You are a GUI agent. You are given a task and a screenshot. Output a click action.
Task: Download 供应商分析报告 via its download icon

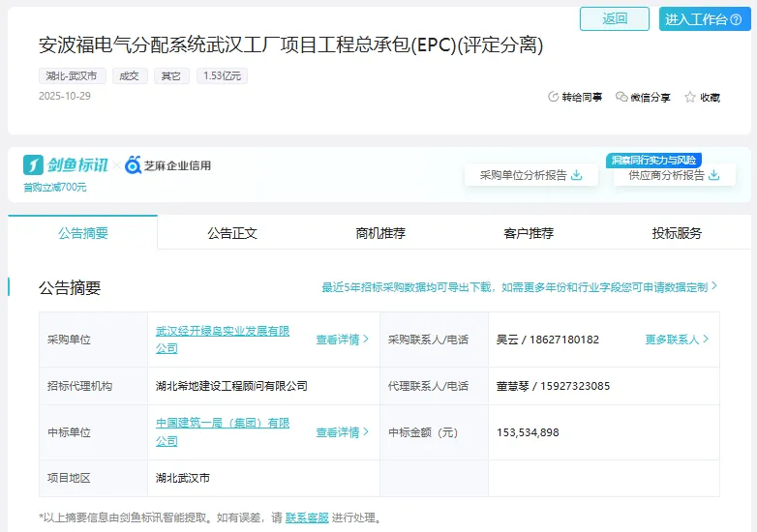714,175
